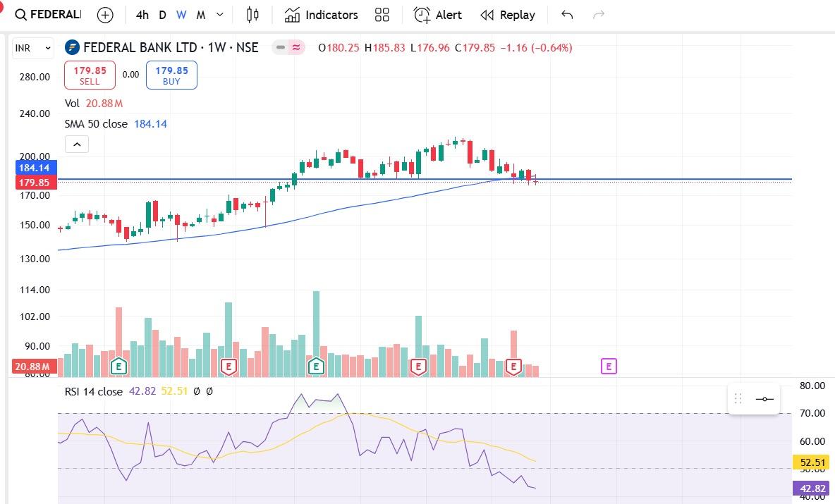Open symbol search for FEDERALI
The height and width of the screenshot is (504, 835).
point(48,15)
